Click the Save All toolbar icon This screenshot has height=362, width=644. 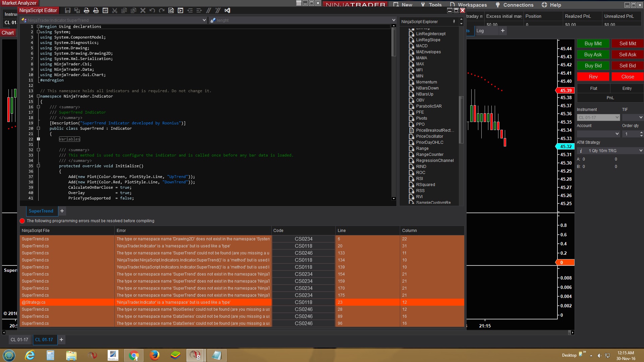pos(77,10)
